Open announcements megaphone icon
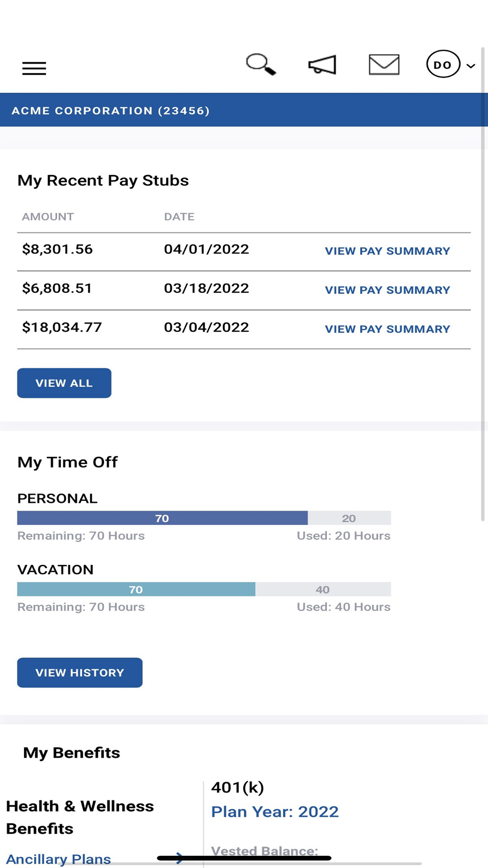This screenshot has width=488, height=868. (x=323, y=65)
